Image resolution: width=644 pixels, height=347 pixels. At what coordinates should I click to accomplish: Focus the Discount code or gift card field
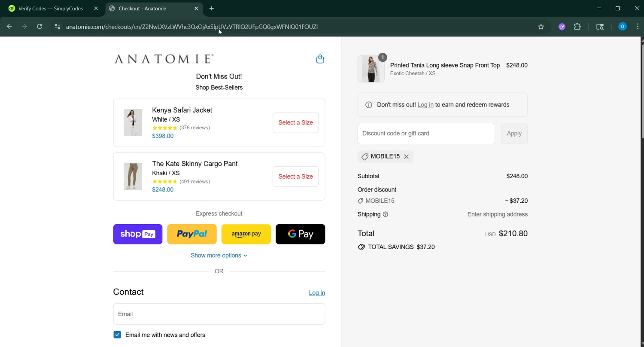click(x=426, y=134)
